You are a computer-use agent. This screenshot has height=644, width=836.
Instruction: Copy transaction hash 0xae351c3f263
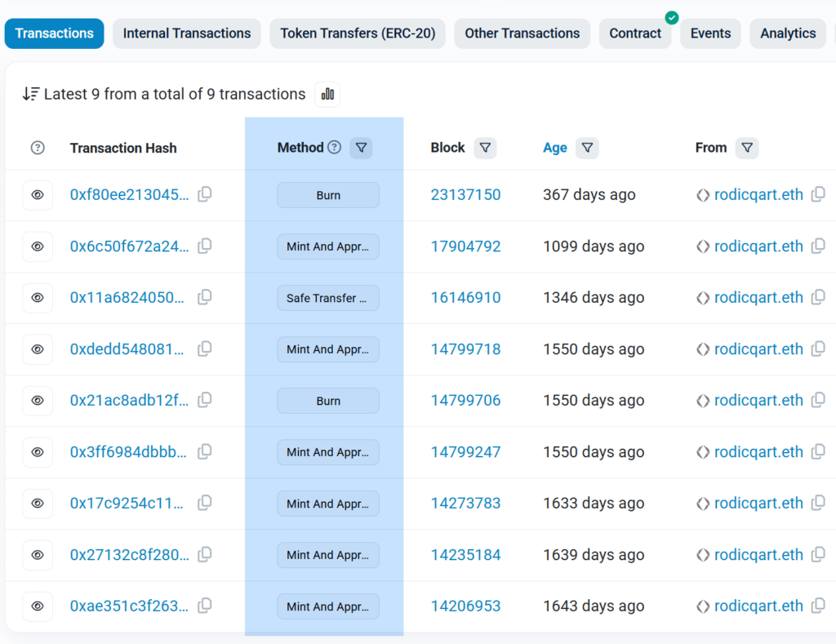[205, 606]
